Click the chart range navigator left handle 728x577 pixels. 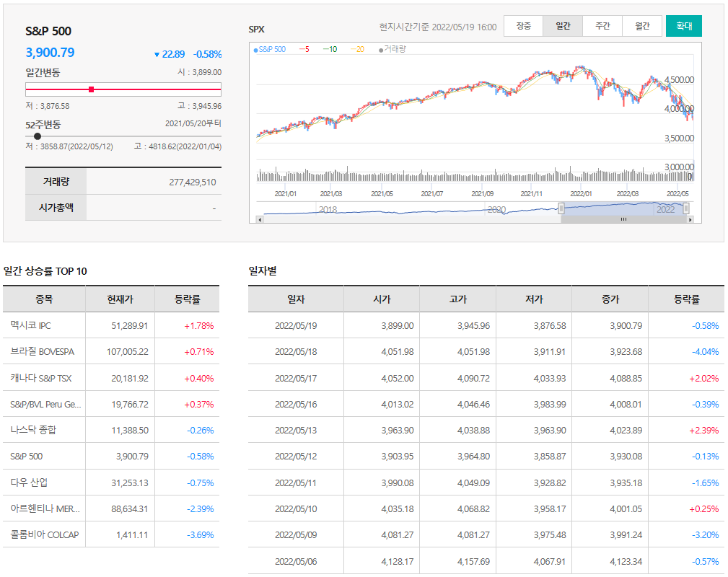(561, 208)
